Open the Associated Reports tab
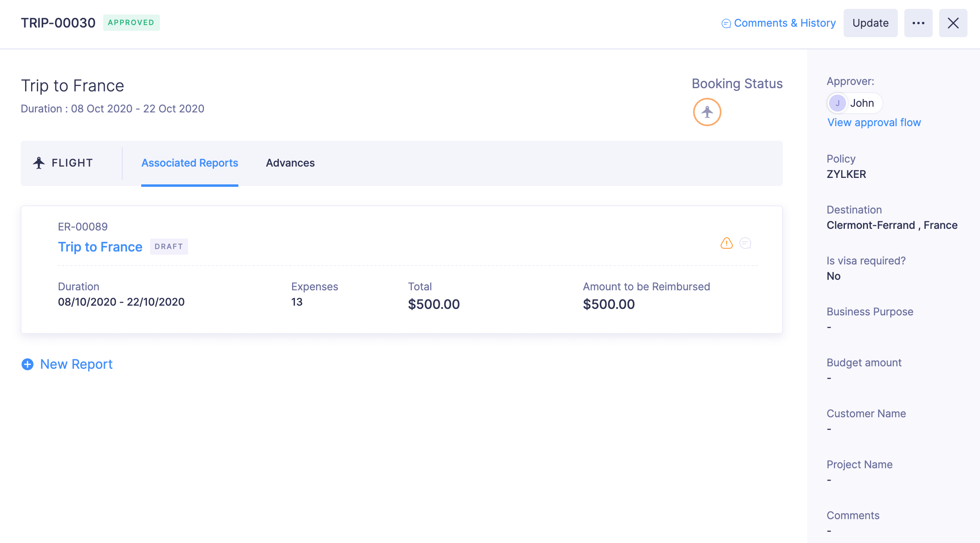 [189, 163]
